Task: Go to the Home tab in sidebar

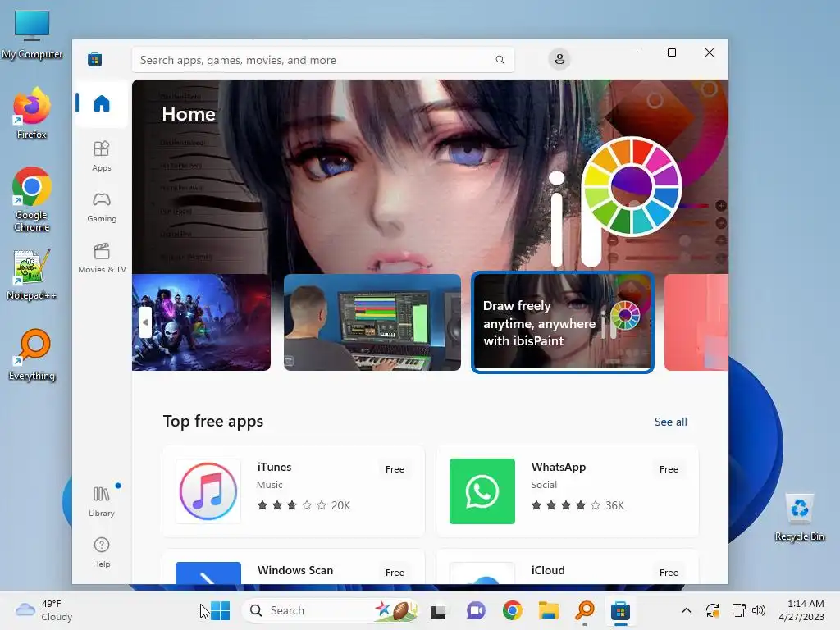Action: point(101,103)
